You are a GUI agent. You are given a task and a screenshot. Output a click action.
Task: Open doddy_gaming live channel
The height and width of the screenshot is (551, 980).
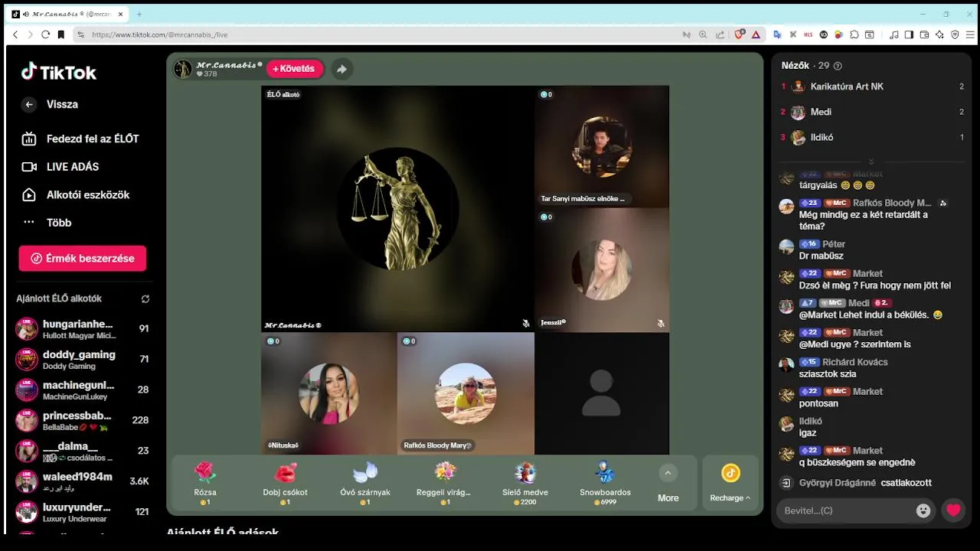click(82, 360)
